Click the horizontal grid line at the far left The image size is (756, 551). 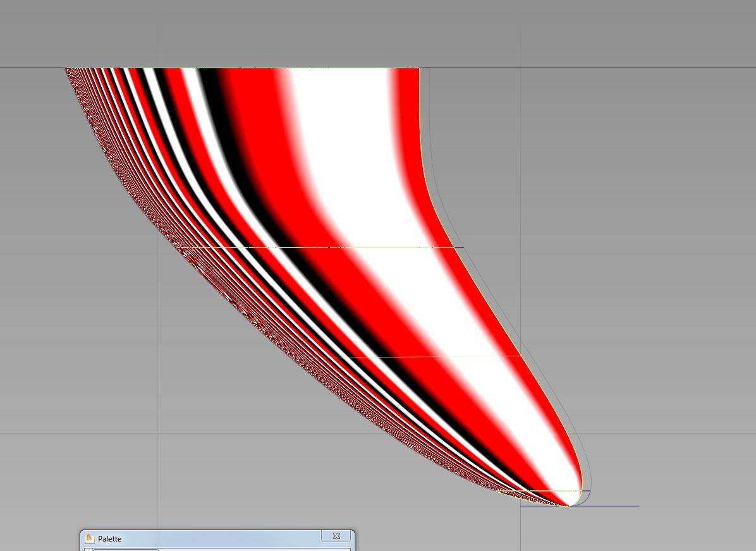(x=63, y=433)
